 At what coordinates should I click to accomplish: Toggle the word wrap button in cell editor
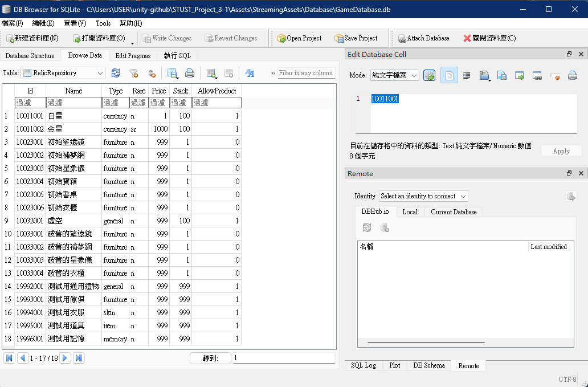click(449, 75)
